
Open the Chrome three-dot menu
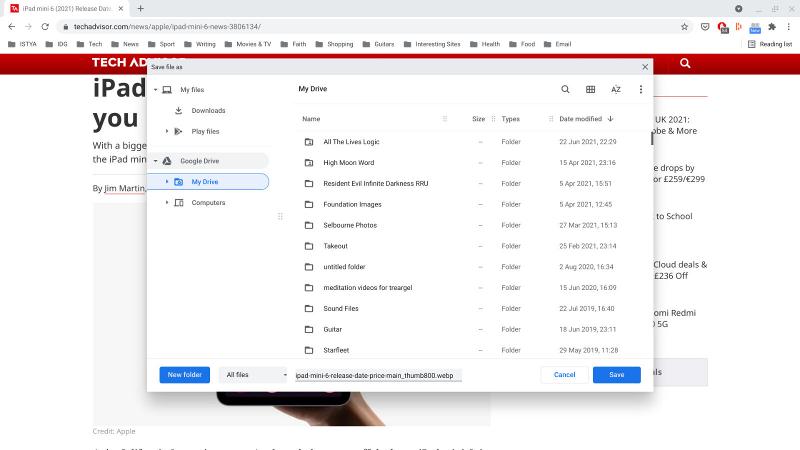(789, 27)
